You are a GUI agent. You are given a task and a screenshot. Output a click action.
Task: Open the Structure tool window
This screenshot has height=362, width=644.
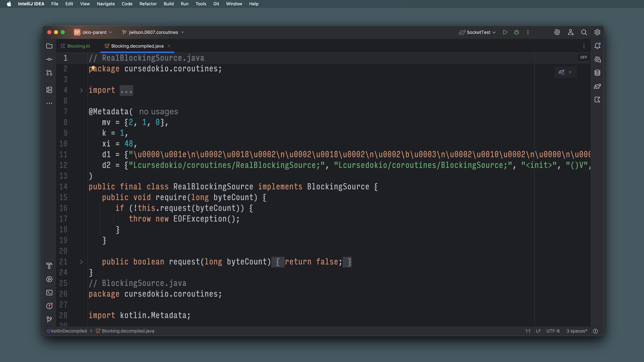[49, 90]
